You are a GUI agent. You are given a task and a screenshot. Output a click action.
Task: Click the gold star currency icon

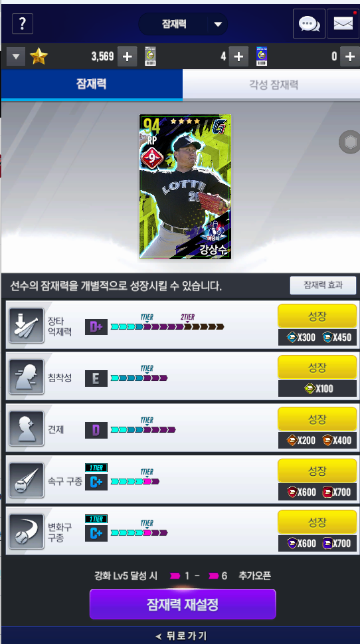[39, 56]
